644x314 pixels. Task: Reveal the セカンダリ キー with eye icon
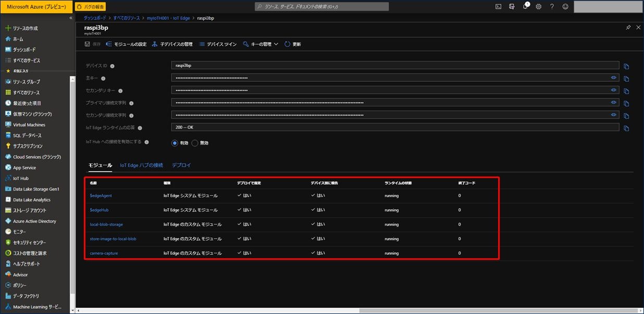click(614, 90)
